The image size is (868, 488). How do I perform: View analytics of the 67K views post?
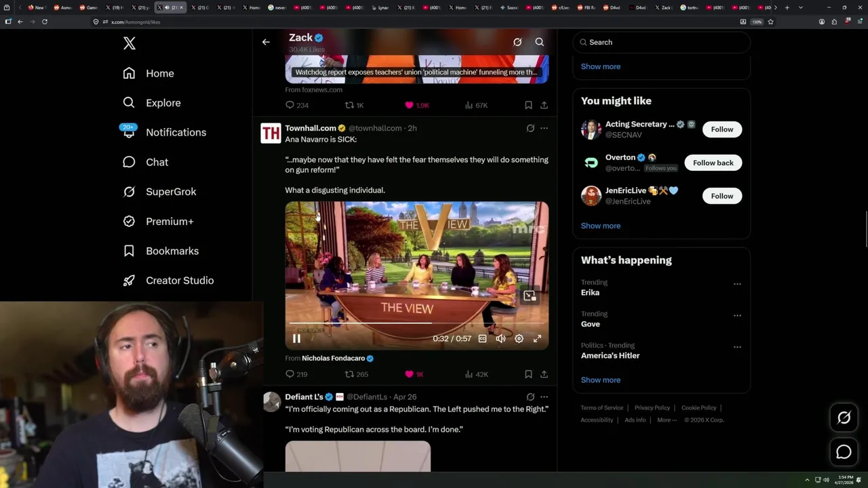476,105
